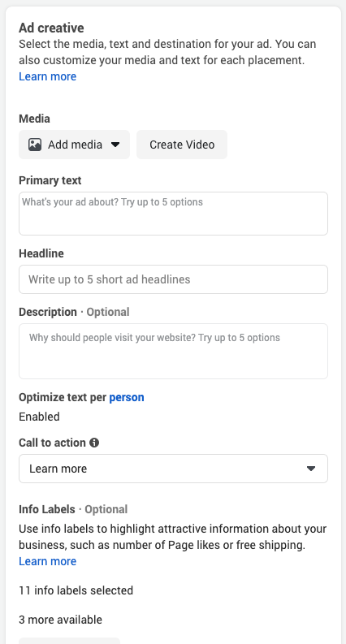Click the Ad creative section heading
The width and height of the screenshot is (346, 644).
point(51,28)
